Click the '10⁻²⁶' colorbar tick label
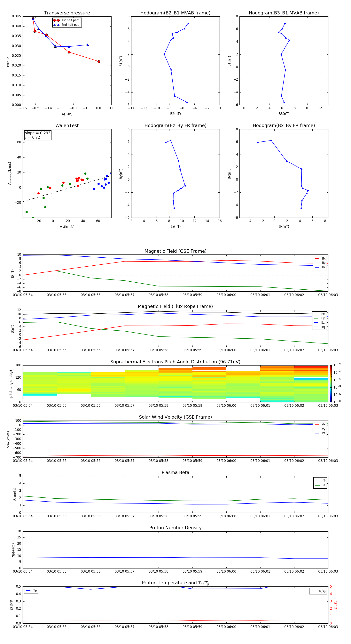This screenshot has height=644, width=351. [x=337, y=365]
